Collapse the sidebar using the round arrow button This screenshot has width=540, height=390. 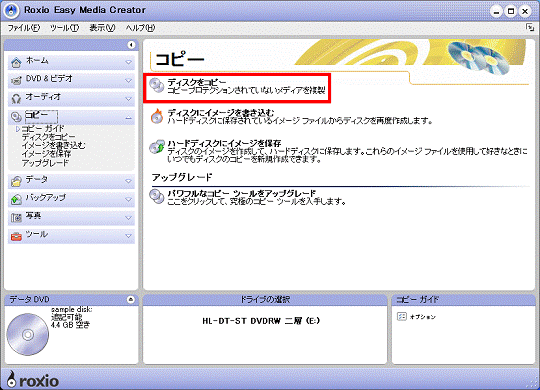[131, 45]
